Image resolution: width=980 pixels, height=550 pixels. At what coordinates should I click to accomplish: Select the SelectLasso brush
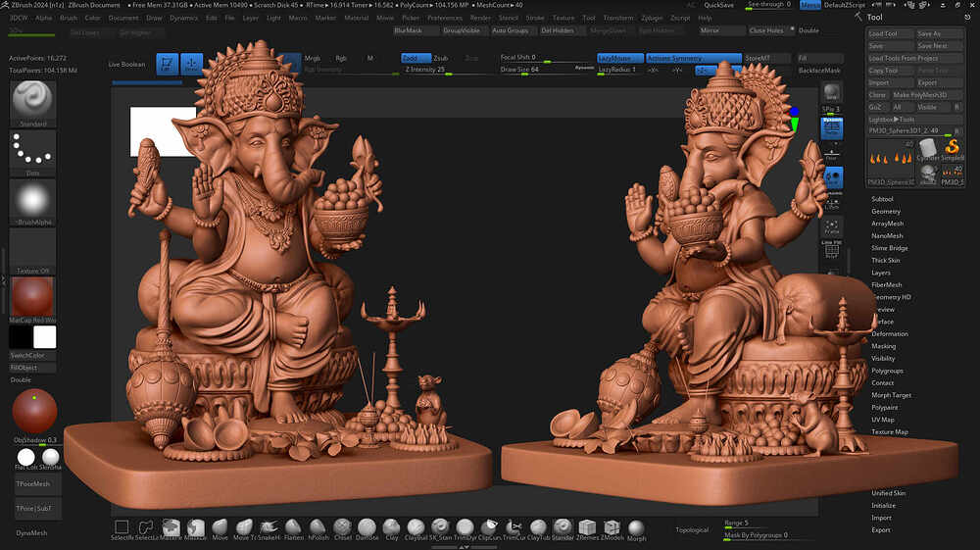pyautogui.click(x=146, y=528)
